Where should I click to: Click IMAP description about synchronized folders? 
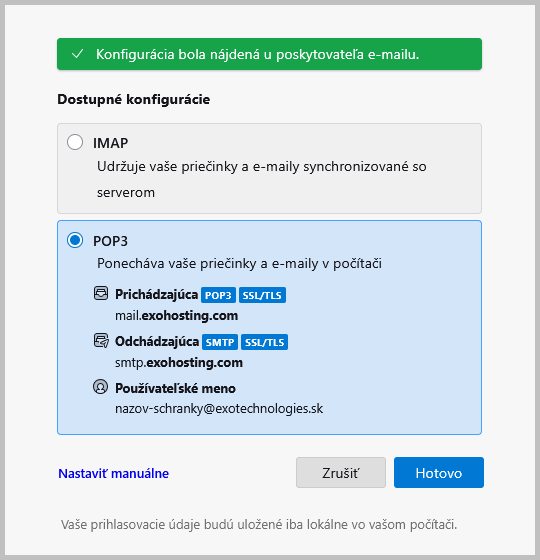click(x=262, y=179)
